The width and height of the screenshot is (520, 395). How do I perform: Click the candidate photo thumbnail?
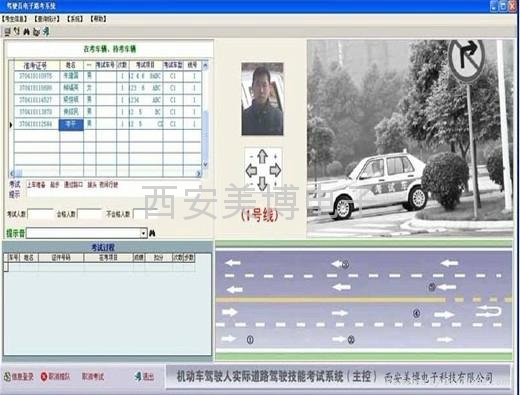(x=262, y=99)
